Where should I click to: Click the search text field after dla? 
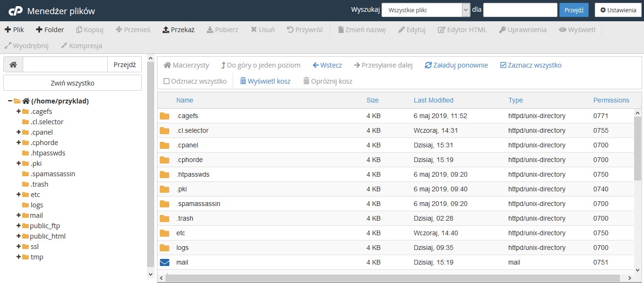click(520, 10)
